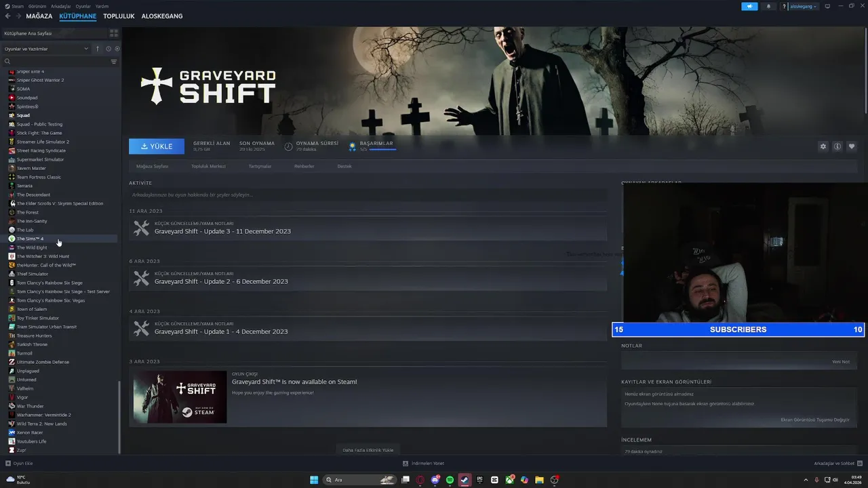This screenshot has width=868, height=488.
Task: Open the Yardım menu
Action: pyautogui.click(x=102, y=6)
